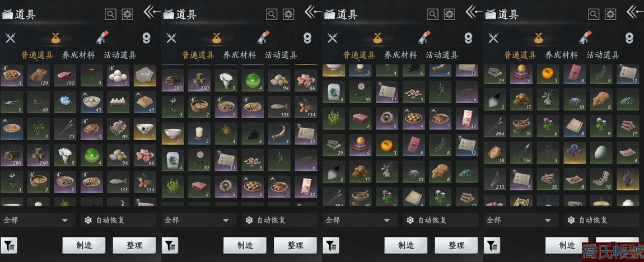Collapse the third panel with the double-arrow icon

474,12
